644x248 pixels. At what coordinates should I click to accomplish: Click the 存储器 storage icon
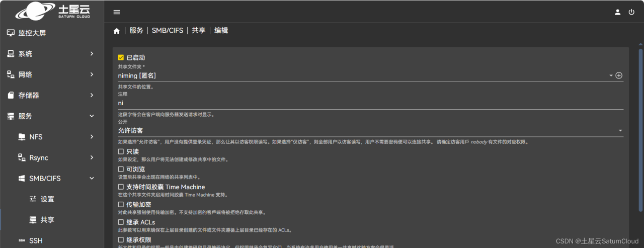point(11,95)
